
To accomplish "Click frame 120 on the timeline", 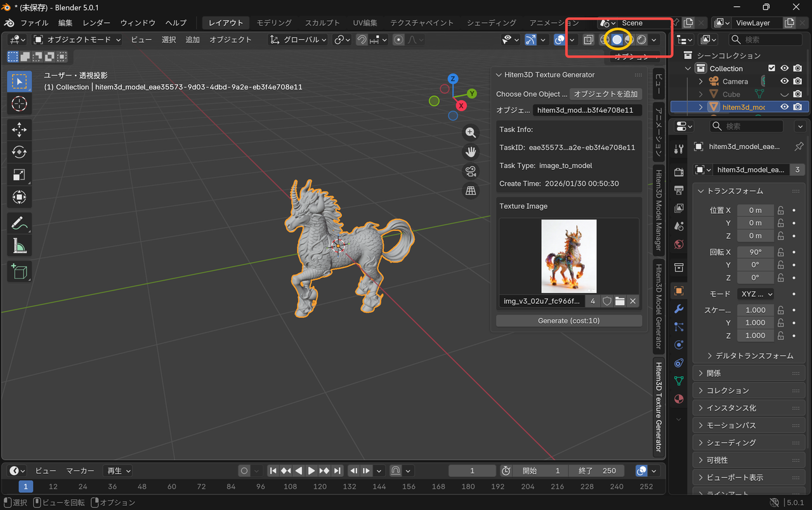I will [320, 487].
